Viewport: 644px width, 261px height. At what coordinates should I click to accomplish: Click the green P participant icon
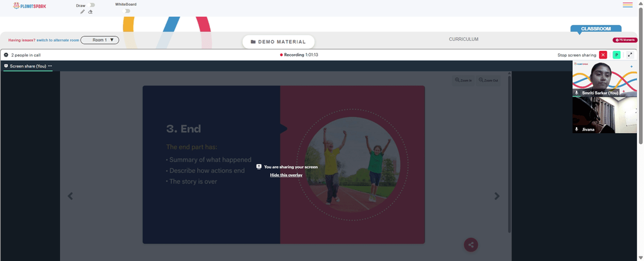tap(616, 55)
